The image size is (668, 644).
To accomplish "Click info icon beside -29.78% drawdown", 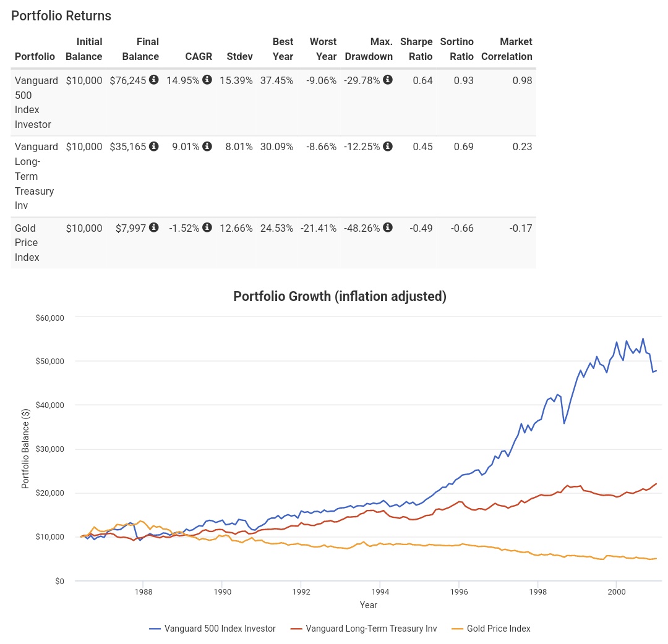I will pyautogui.click(x=388, y=80).
